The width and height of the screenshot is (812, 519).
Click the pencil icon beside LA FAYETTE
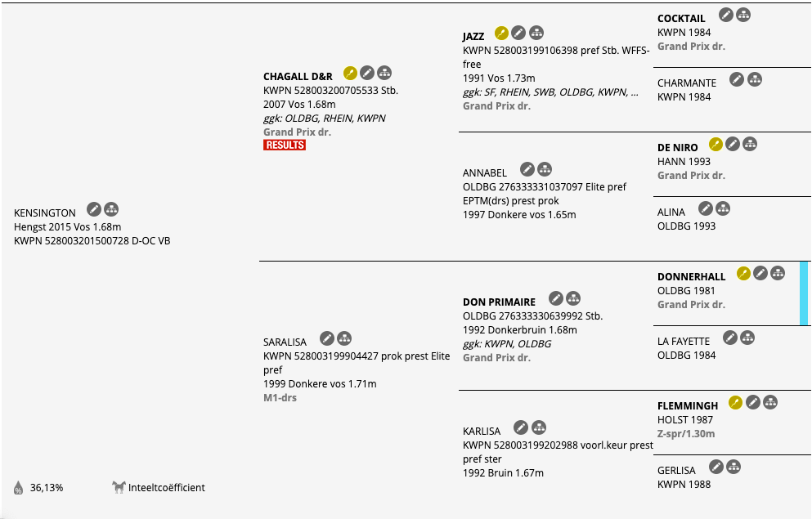(730, 338)
